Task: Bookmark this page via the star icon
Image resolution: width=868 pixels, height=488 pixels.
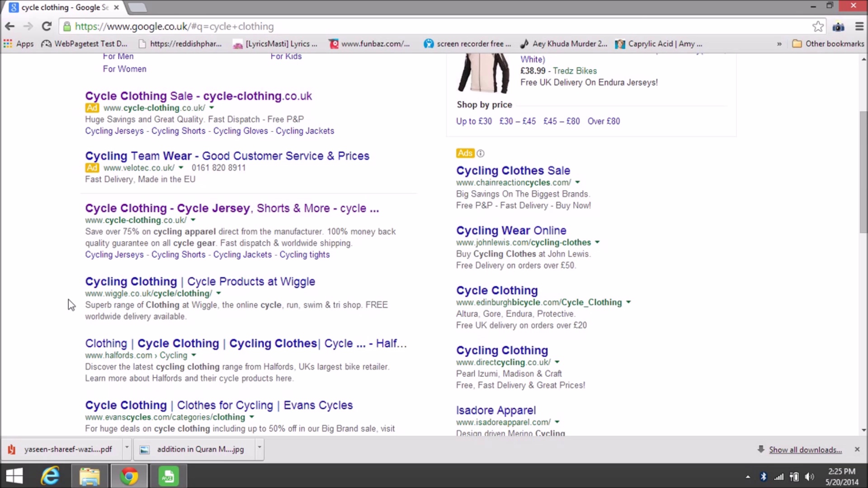Action: pyautogui.click(x=818, y=26)
